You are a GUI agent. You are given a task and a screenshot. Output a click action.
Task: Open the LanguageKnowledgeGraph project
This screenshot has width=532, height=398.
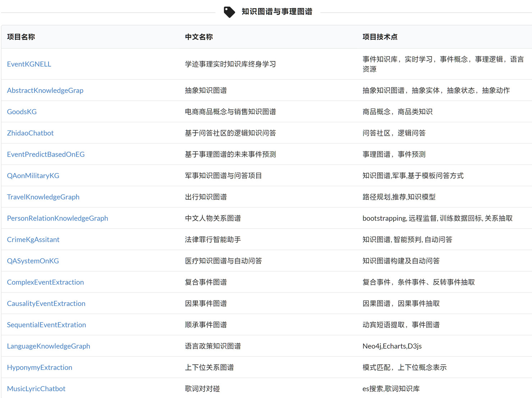point(49,346)
